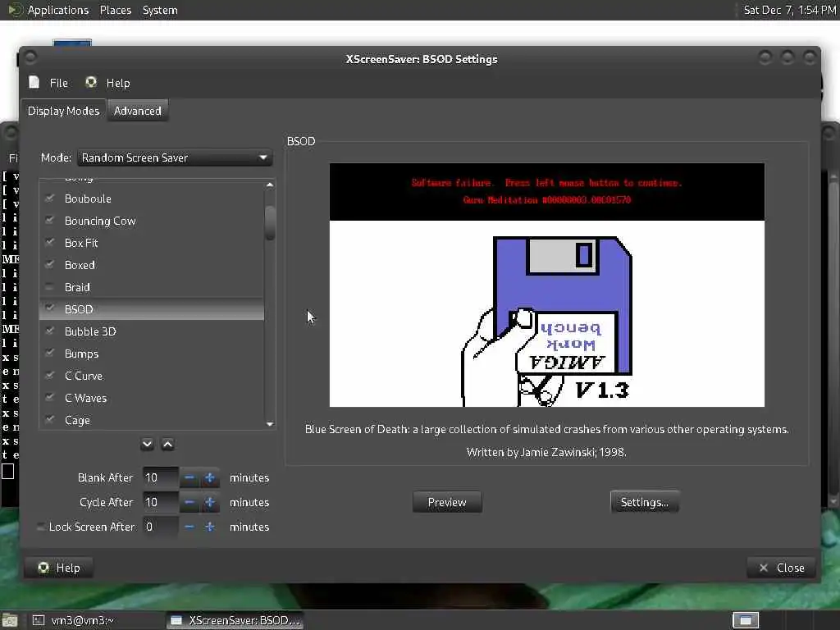Toggle the Bouboule checkbox
This screenshot has width=840, height=630.
coord(50,199)
